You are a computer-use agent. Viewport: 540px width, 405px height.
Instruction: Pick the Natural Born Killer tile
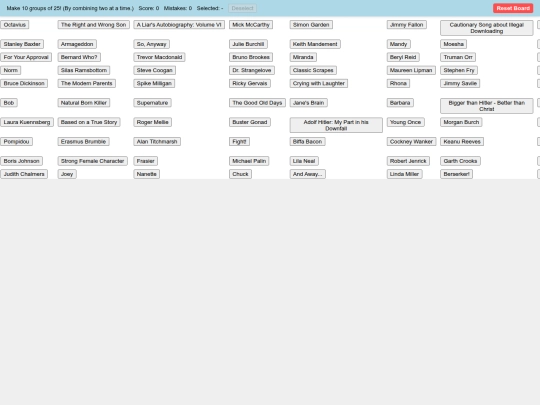[x=84, y=103]
